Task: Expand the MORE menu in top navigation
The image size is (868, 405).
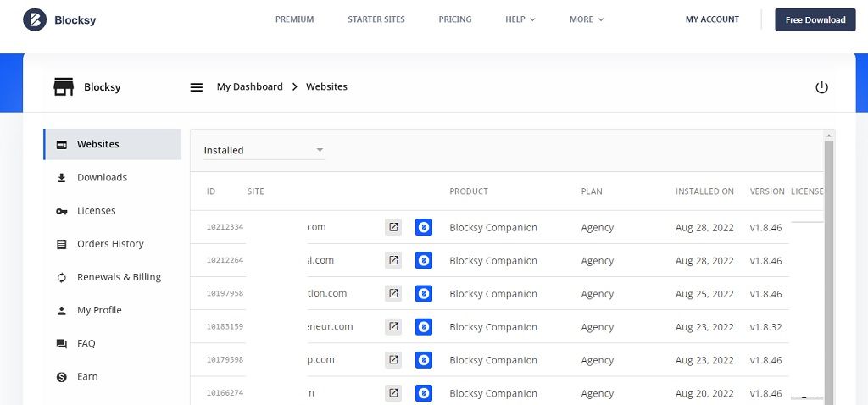Action: pos(587,19)
